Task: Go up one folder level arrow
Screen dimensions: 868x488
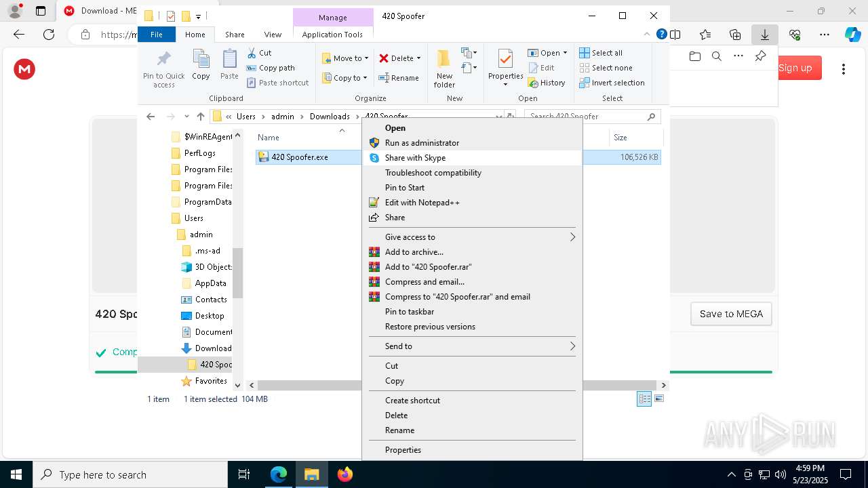Action: click(201, 117)
